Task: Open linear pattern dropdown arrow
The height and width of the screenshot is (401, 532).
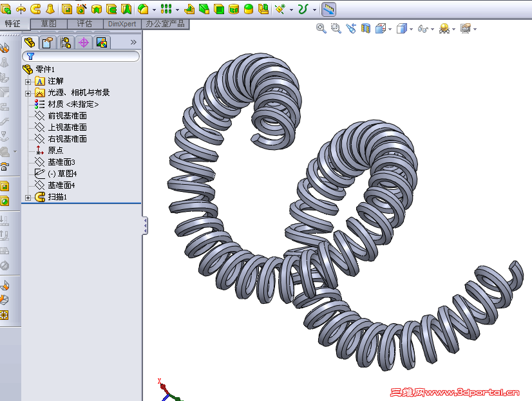Action: 177,10
